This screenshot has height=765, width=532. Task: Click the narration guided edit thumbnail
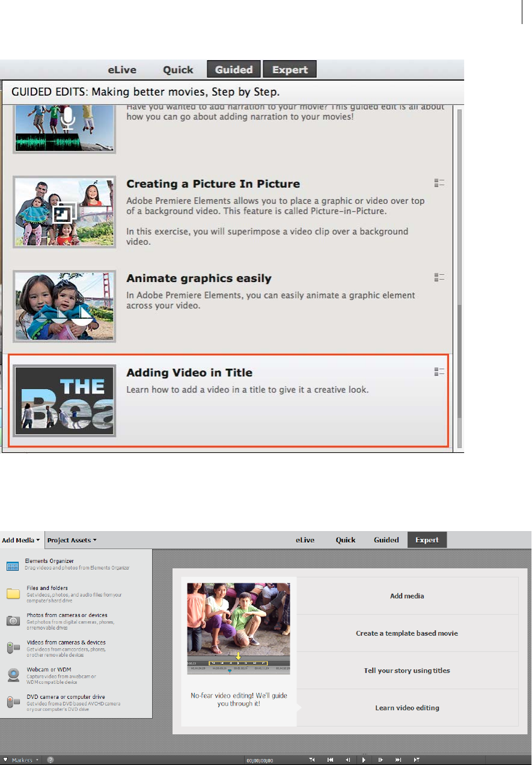click(64, 128)
